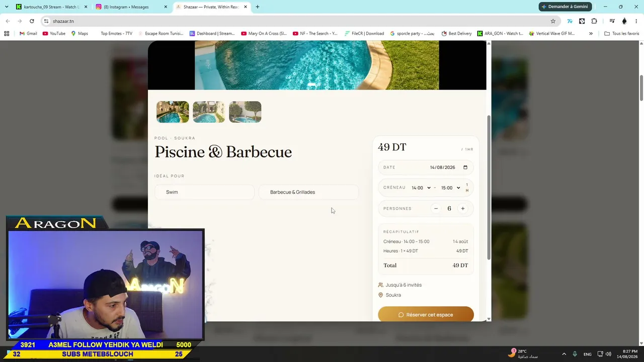Open the sporcle party bookmark
This screenshot has height=362, width=644.
pos(413,34)
